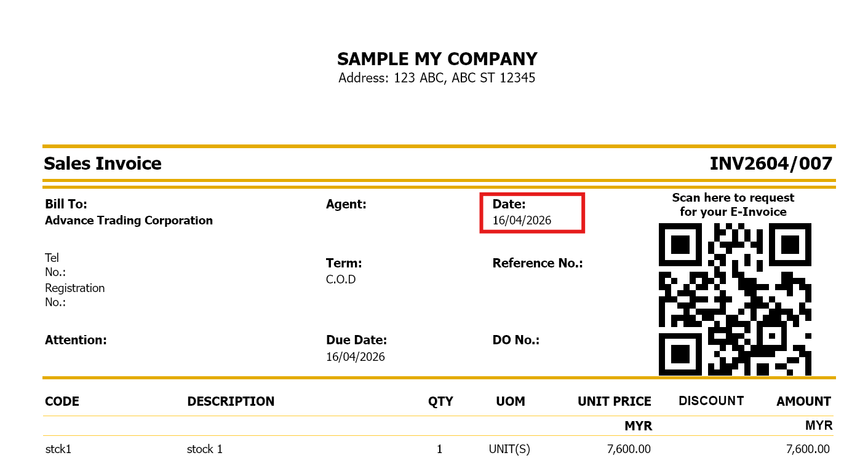Click the UNIT(S) value in UOM column
The width and height of the screenshot is (868, 458).
(x=509, y=449)
